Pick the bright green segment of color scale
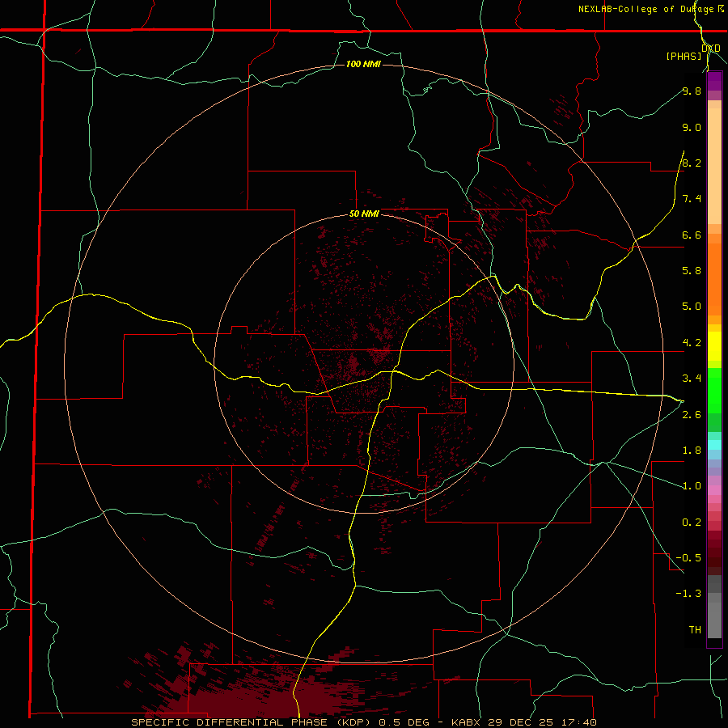728x728 pixels. (714, 390)
